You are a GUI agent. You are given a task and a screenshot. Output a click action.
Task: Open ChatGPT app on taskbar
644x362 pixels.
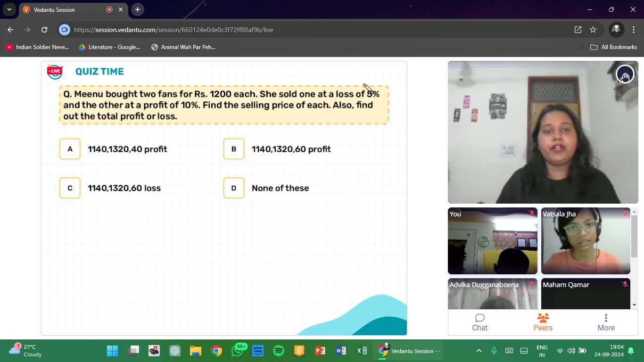click(x=175, y=351)
